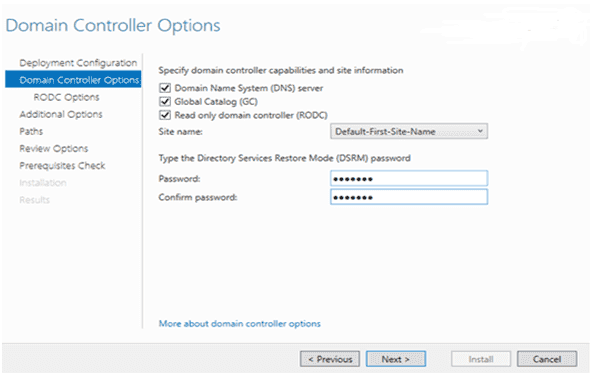This screenshot has height=381, width=605.
Task: Click 'Specify domain controller capabilities' heading text
Action: [x=281, y=71]
